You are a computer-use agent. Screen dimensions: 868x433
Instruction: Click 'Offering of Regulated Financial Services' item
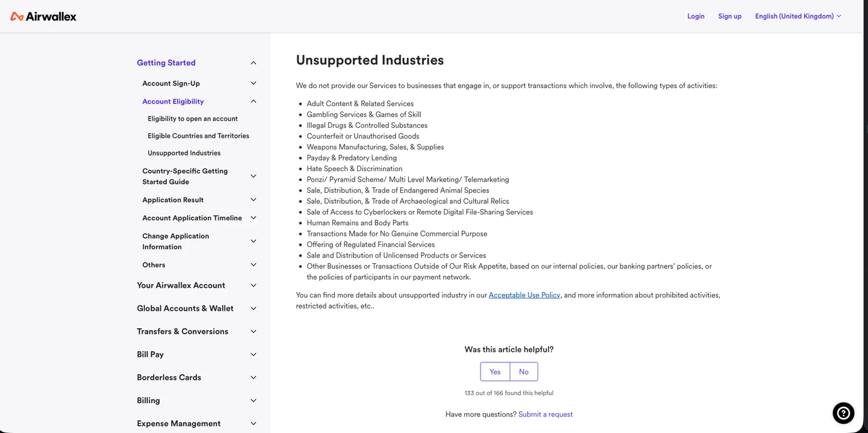[371, 244]
